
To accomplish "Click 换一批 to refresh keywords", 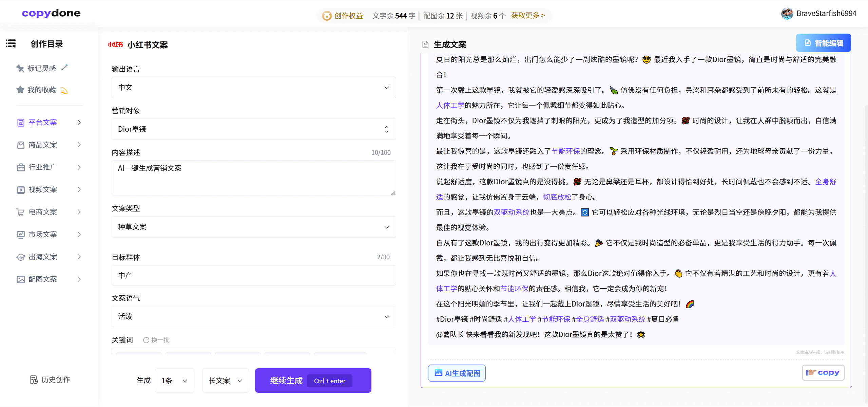I will coord(160,340).
